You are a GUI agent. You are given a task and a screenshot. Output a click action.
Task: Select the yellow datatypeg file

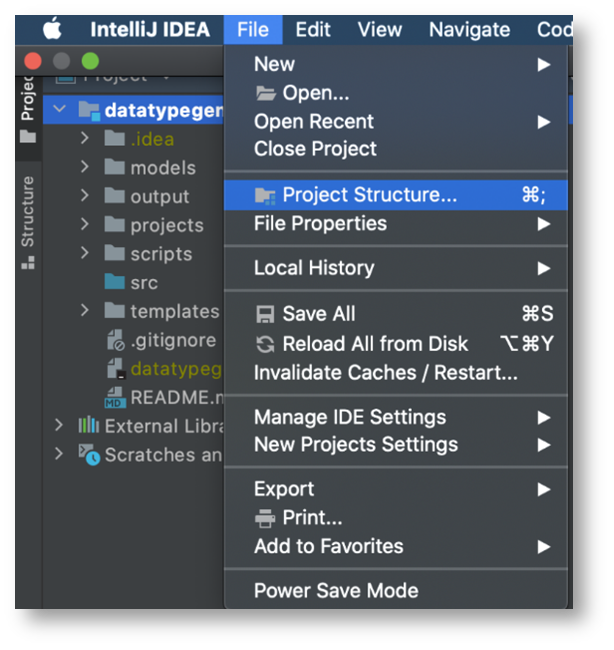point(176,369)
